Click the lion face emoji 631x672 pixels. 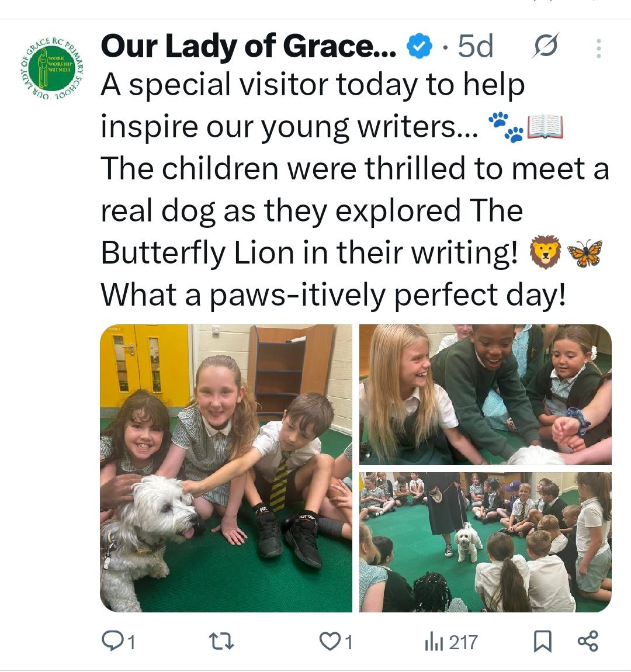pyautogui.click(x=545, y=252)
